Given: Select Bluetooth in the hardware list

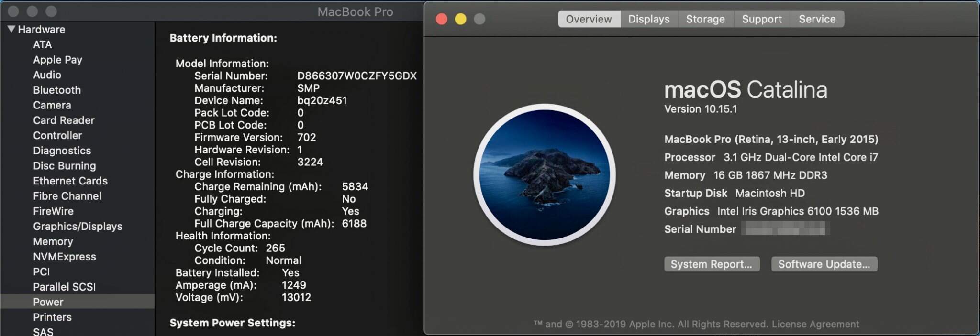Looking at the screenshot, I should click(57, 90).
